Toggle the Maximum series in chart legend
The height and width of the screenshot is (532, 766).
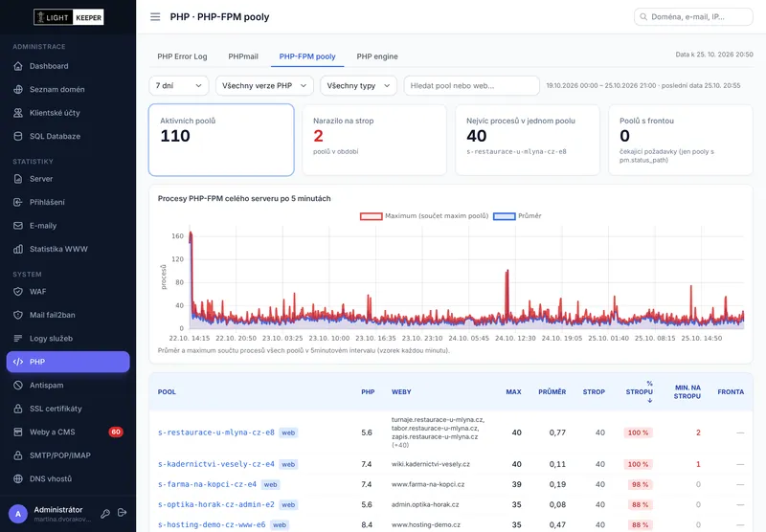tap(424, 215)
